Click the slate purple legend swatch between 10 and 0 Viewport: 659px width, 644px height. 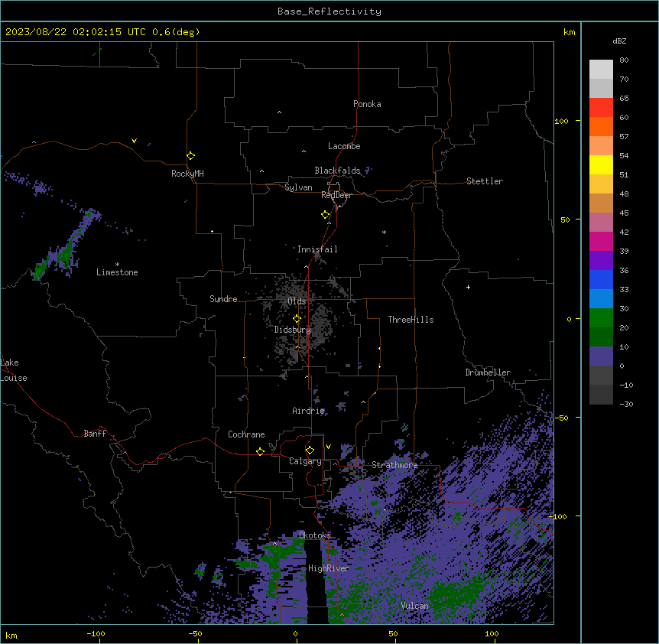tap(601, 356)
